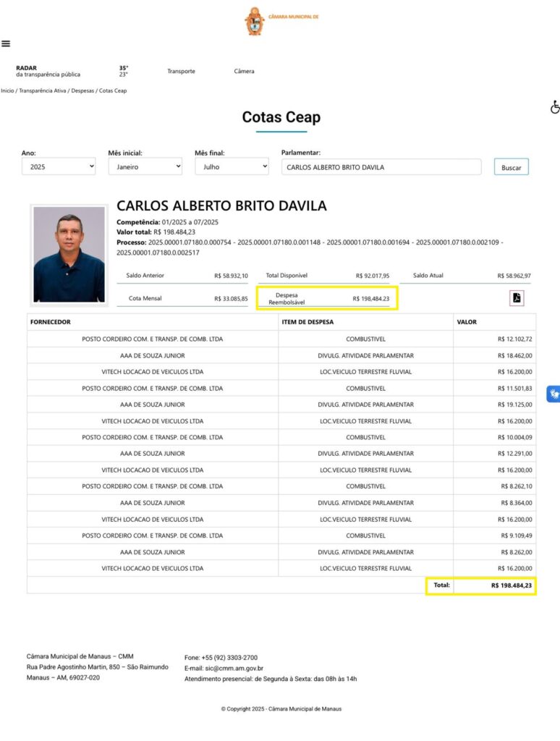The width and height of the screenshot is (560, 741).
Task: Click the Rua Padre Agostinho Martin address
Action: pos(98,666)
